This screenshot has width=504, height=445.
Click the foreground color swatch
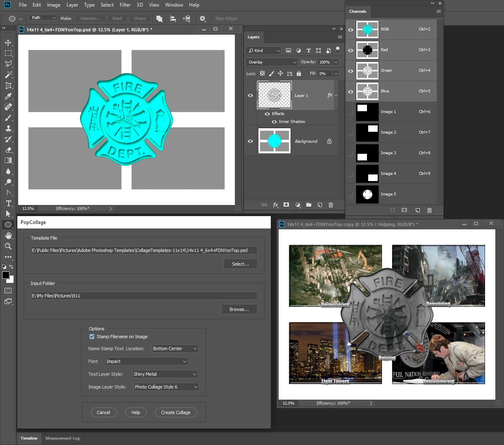pyautogui.click(x=6, y=275)
